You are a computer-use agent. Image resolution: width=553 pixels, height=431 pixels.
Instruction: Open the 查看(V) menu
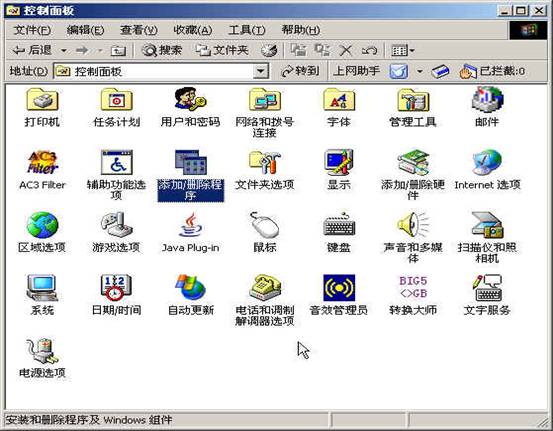coord(139,30)
